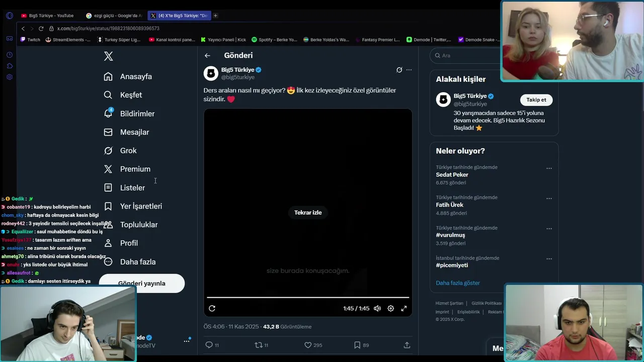Screen dimensions: 644x362
Task: Open Yer İşaretleri bookmarks page
Action: point(133,206)
